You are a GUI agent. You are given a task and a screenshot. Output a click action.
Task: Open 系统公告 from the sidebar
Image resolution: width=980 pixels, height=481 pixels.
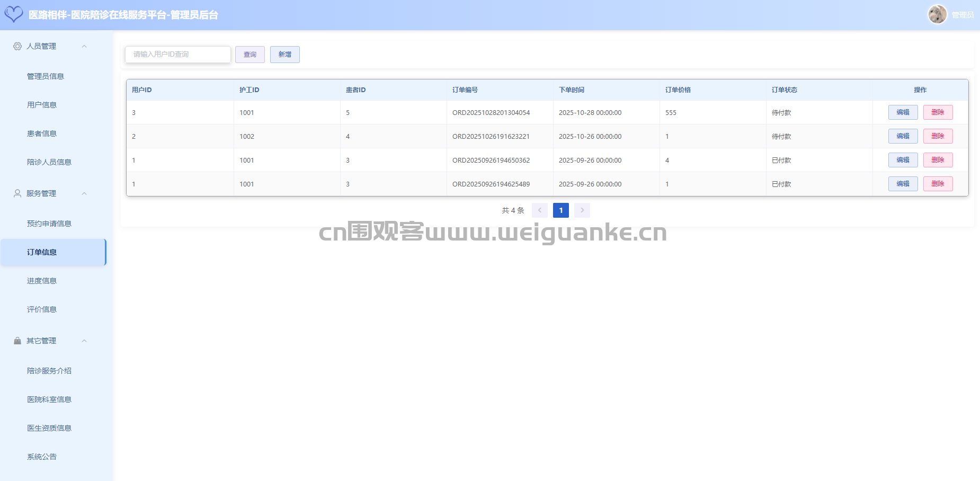coord(42,457)
